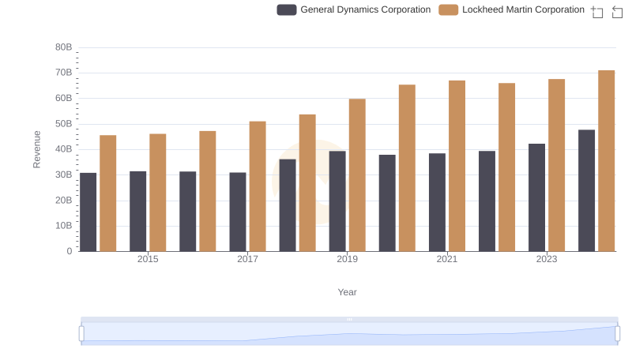The width and height of the screenshot is (632, 364).
Task: Select the 2015 General Dynamics bar
Action: [137, 212]
